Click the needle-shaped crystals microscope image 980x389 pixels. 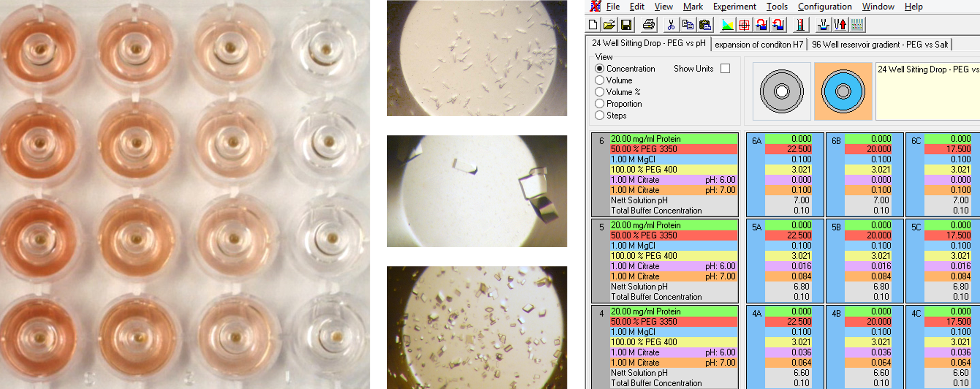coord(477,58)
